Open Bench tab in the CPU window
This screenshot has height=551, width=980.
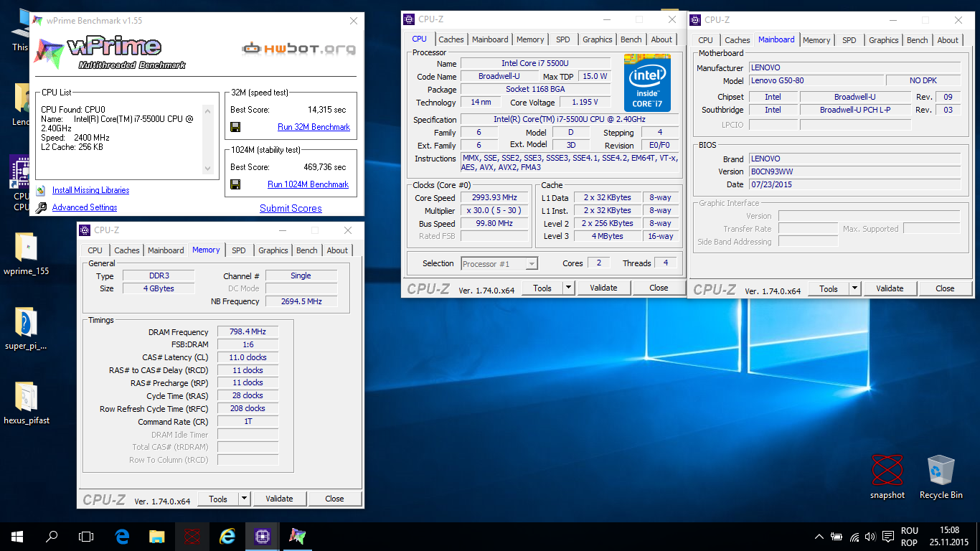click(x=631, y=39)
